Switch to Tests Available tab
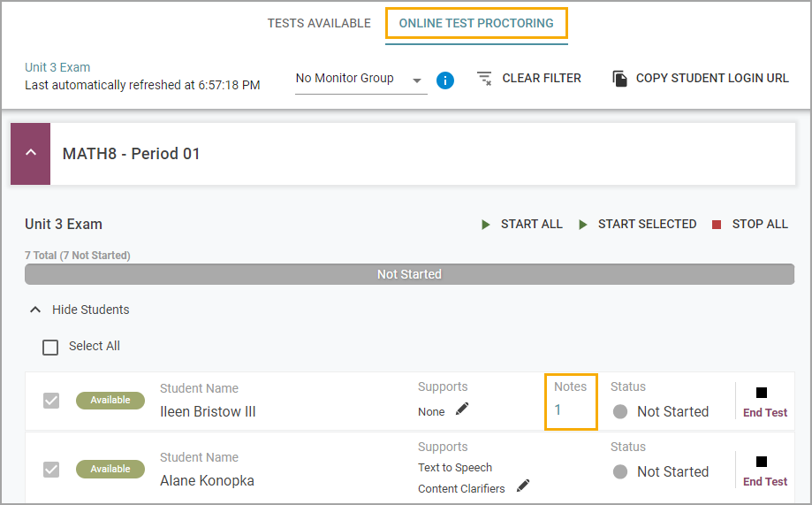The height and width of the screenshot is (505, 812). pyautogui.click(x=319, y=23)
